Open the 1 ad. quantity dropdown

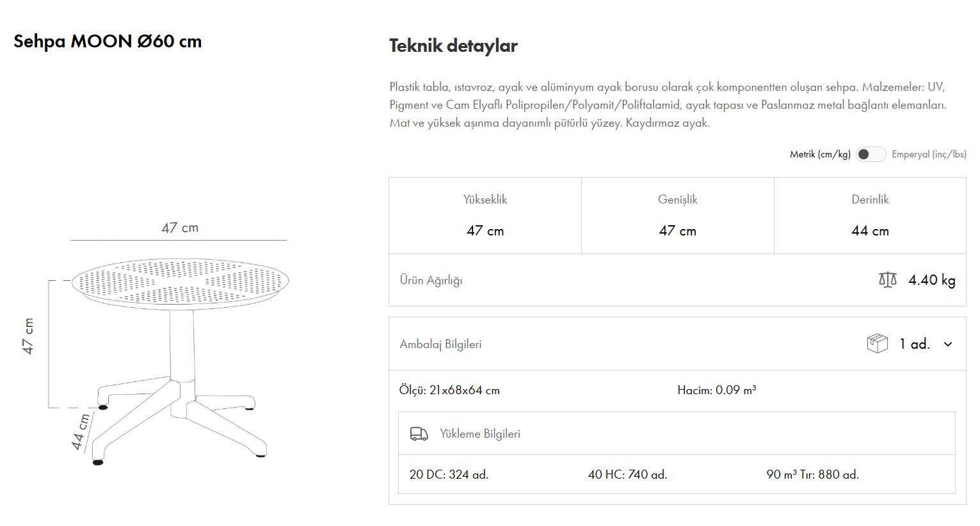(914, 344)
